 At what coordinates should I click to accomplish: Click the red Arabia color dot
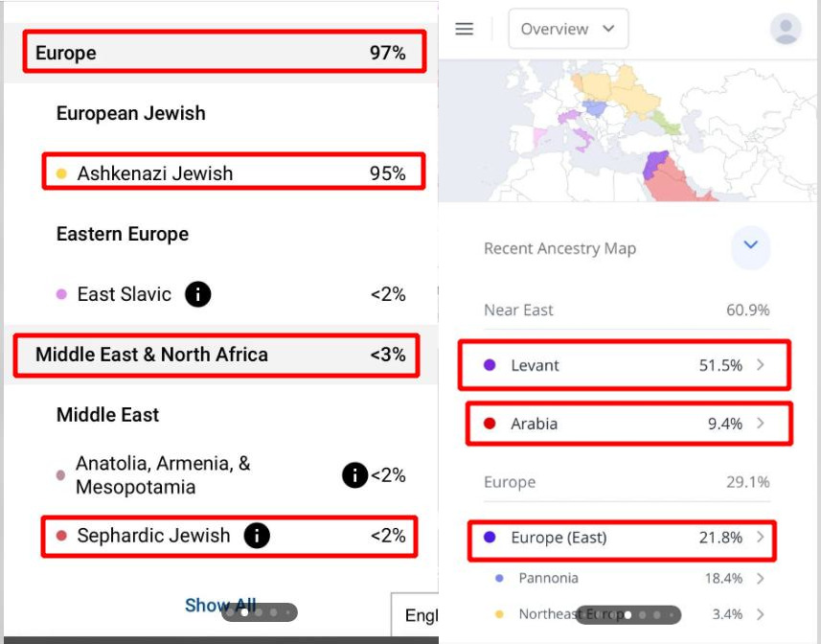490,424
